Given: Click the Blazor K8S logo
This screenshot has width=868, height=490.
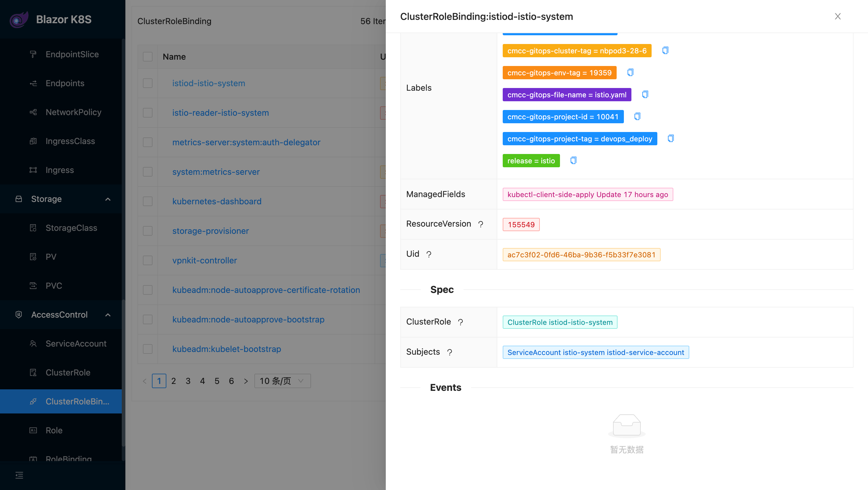Looking at the screenshot, I should [x=19, y=20].
